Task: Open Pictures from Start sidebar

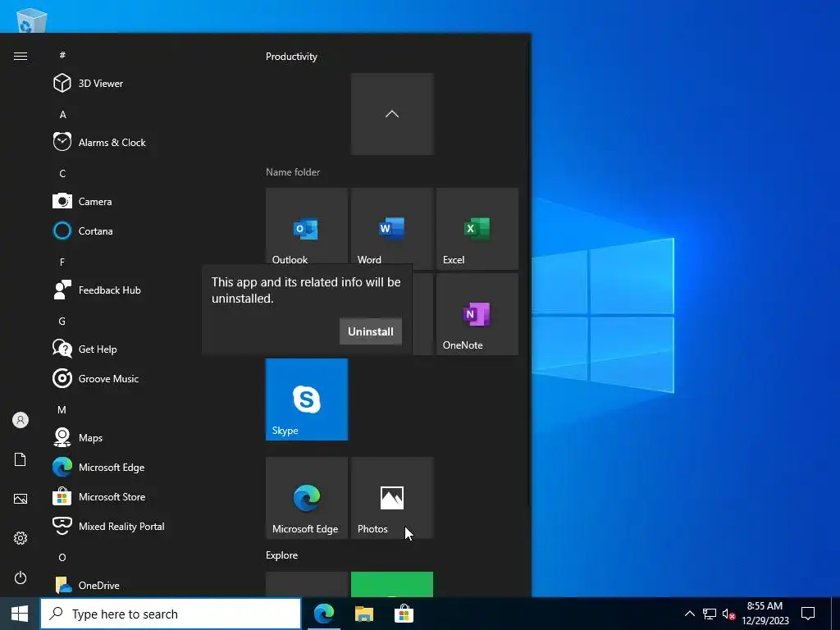Action: click(21, 499)
